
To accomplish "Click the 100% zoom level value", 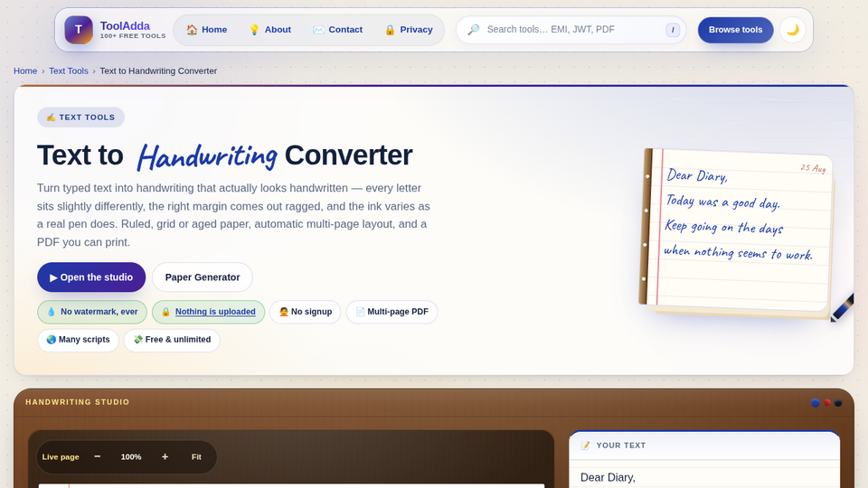I will (x=131, y=457).
